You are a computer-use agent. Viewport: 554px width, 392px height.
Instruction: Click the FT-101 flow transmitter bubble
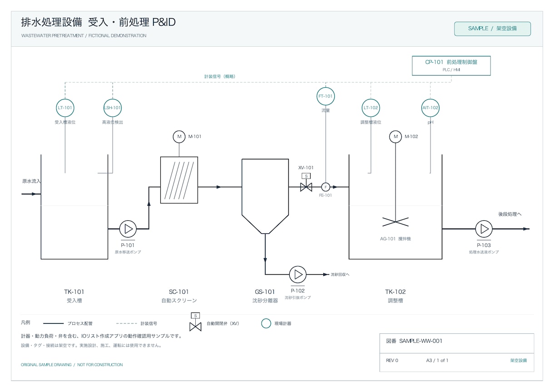point(326,96)
